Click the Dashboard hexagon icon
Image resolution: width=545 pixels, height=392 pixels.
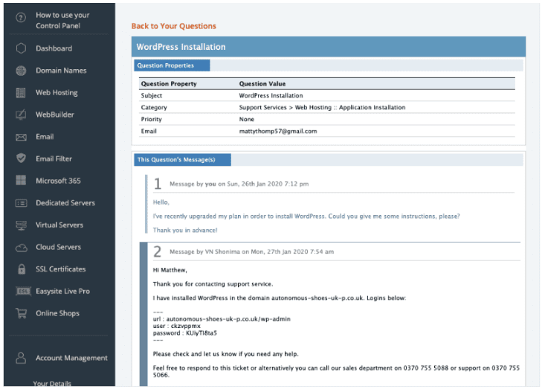pos(21,48)
